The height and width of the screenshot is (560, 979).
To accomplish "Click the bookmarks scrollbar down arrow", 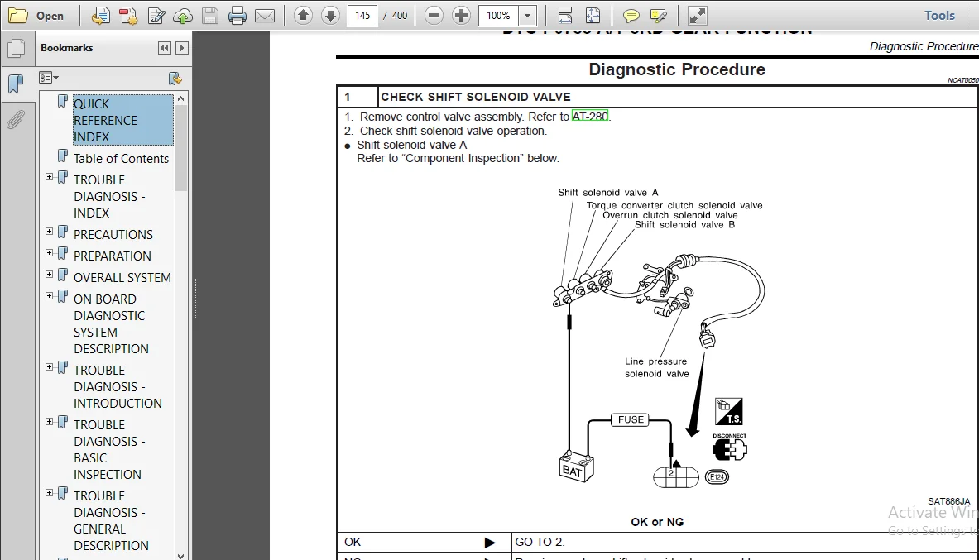I will [x=181, y=555].
